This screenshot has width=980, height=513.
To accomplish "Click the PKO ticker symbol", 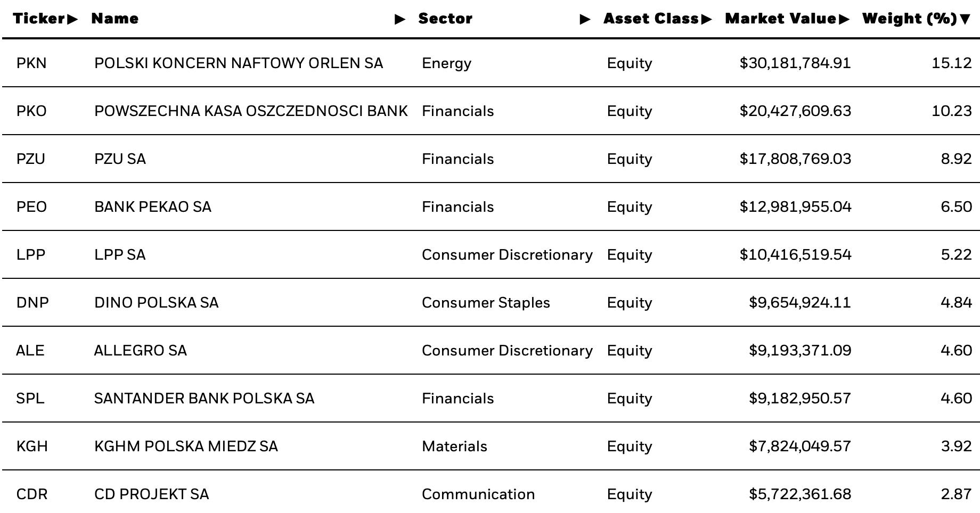I will pyautogui.click(x=31, y=111).
